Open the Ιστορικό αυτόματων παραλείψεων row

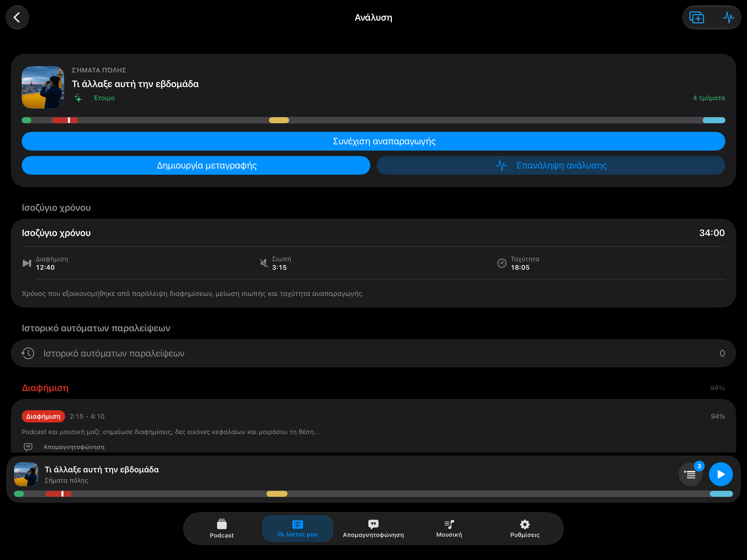click(x=373, y=354)
